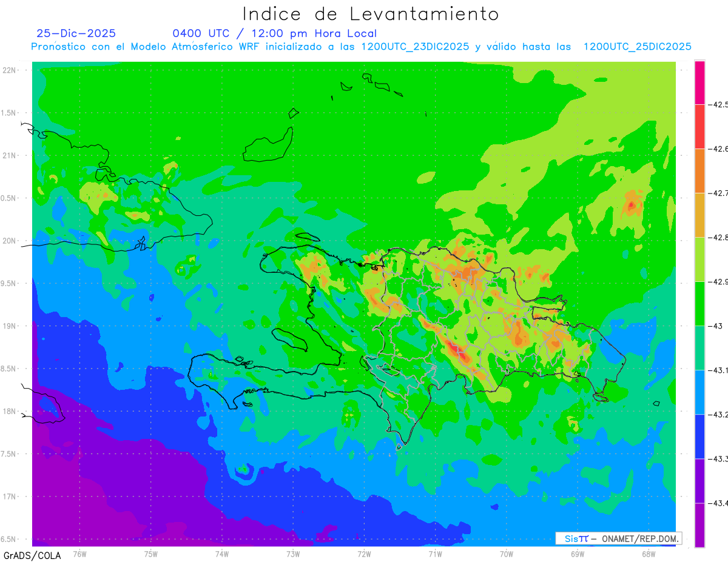The image size is (728, 562).
Task: Click the "-42.7" legend value
Action: (718, 193)
